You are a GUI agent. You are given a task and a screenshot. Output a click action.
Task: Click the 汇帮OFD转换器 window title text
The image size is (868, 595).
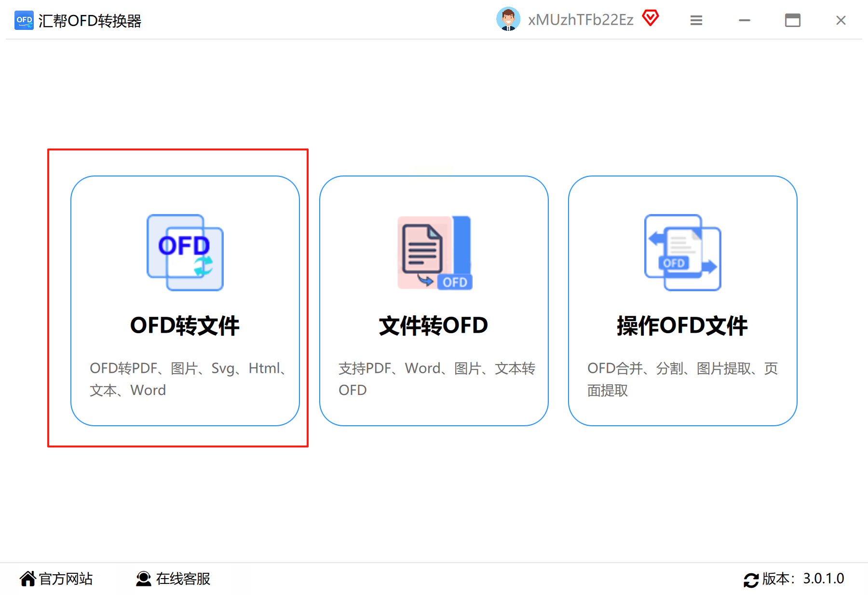(x=90, y=21)
